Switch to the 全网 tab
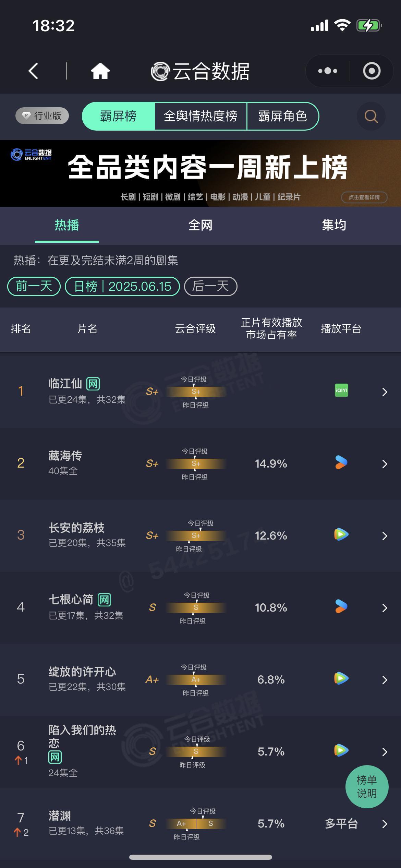The height and width of the screenshot is (868, 401). click(x=200, y=225)
